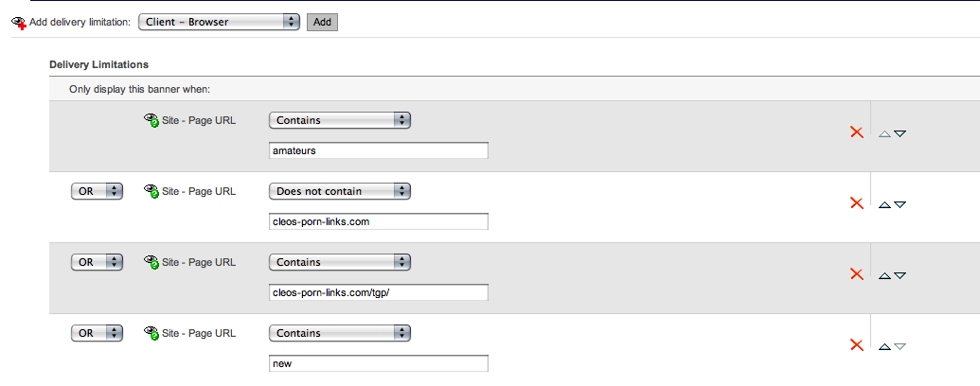Click the 'amateurs' text field

click(x=379, y=150)
